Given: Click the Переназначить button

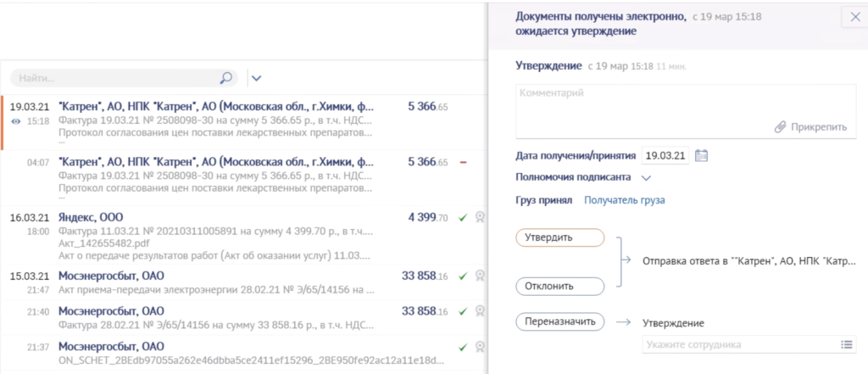Looking at the screenshot, I should [x=559, y=322].
